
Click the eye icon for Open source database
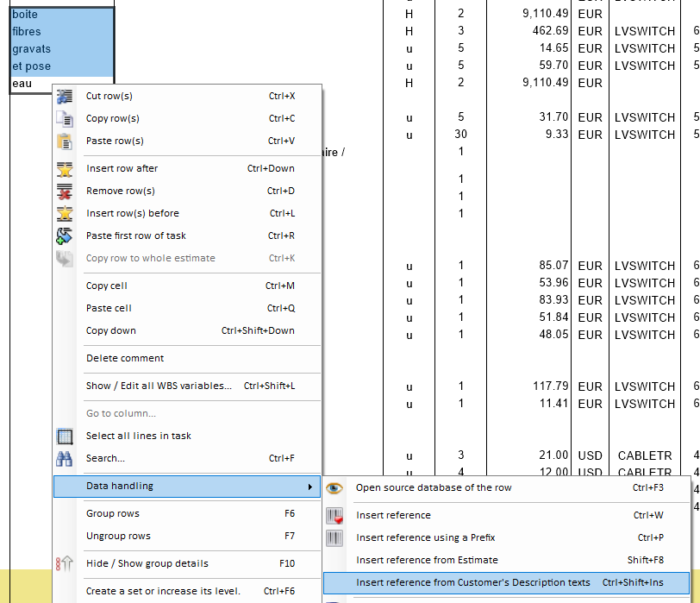pyautogui.click(x=334, y=488)
